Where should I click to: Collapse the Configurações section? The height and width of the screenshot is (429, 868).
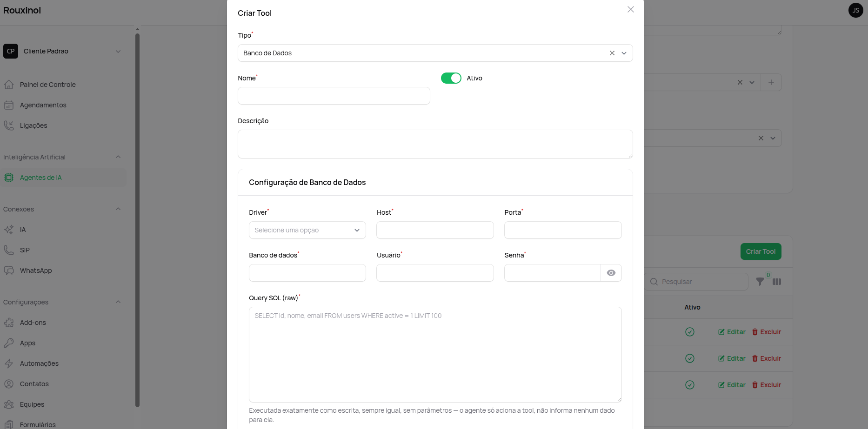(118, 302)
